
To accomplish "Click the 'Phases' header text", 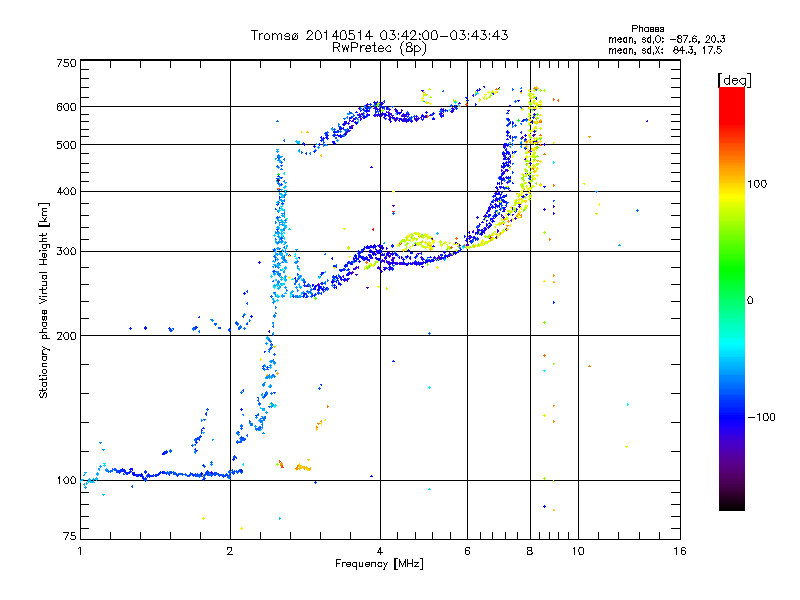I will pos(647,29).
